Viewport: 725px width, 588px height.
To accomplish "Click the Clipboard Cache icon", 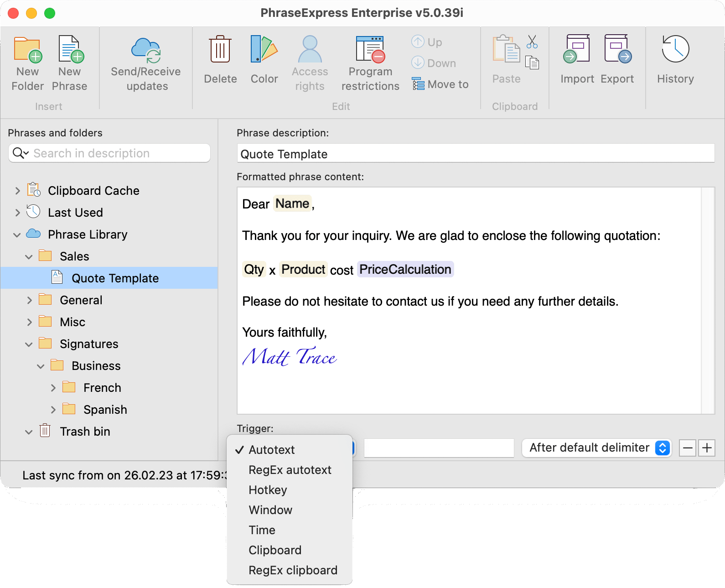I will pos(34,190).
